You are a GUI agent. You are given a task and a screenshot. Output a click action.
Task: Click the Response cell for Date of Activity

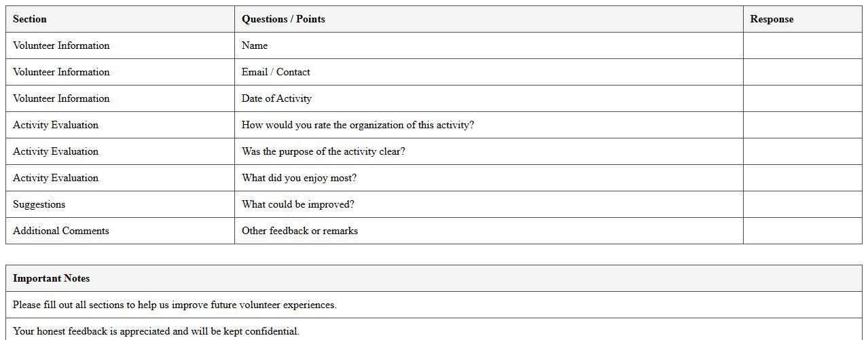802,98
